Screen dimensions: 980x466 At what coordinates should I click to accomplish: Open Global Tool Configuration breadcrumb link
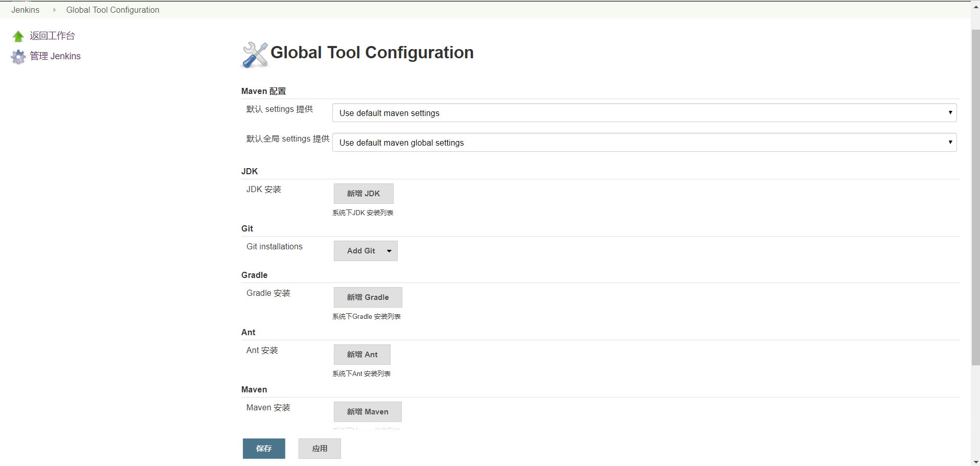[x=112, y=10]
